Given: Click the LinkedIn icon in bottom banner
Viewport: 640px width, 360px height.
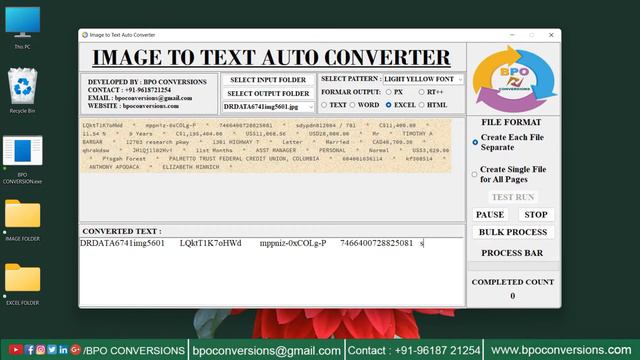Looking at the screenshot, I should coord(63,350).
